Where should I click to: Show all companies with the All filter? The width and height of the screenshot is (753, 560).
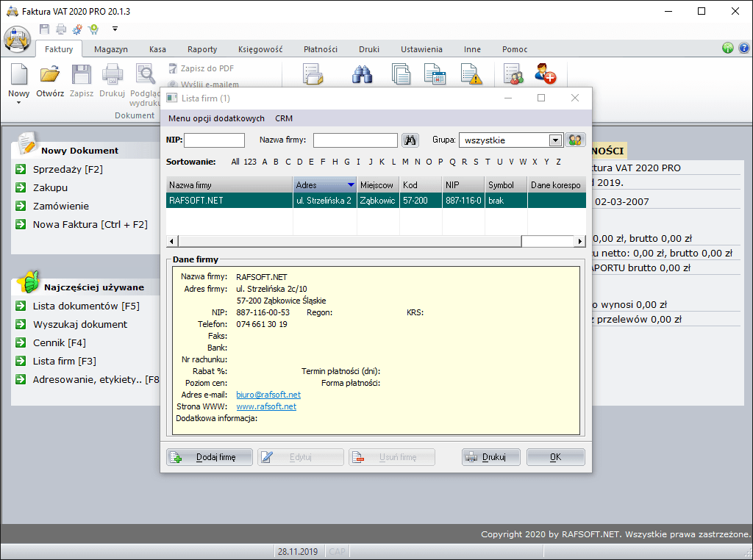tap(235, 162)
